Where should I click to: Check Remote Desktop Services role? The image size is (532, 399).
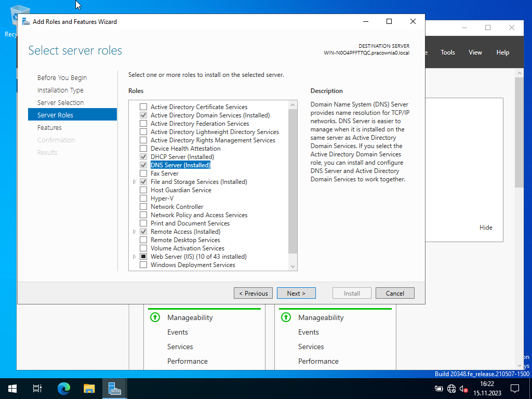pos(143,240)
